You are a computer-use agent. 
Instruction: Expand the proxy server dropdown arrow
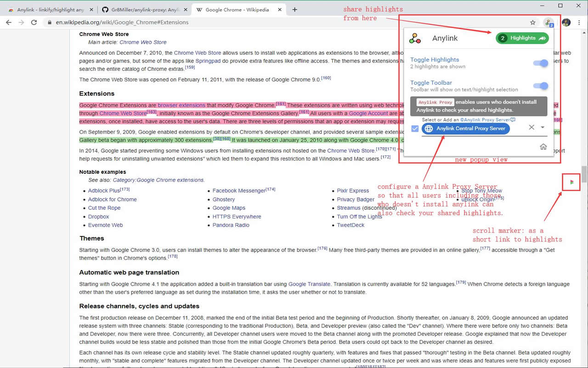pos(543,127)
